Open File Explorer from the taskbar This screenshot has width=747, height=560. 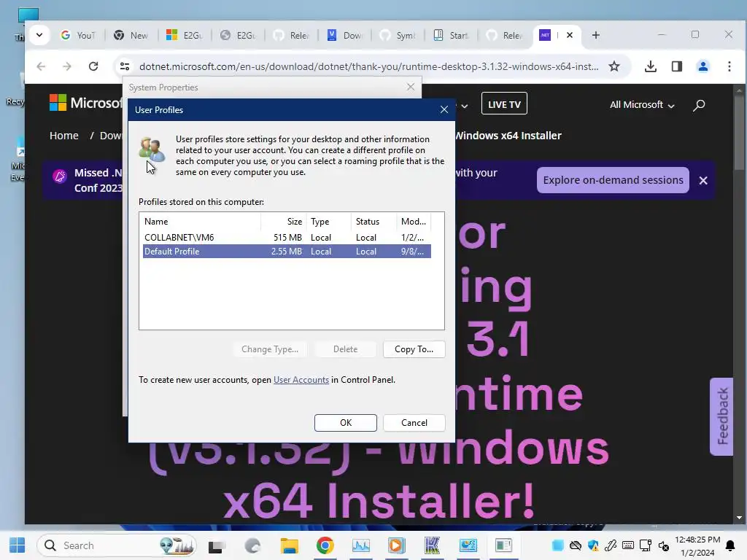(x=289, y=545)
